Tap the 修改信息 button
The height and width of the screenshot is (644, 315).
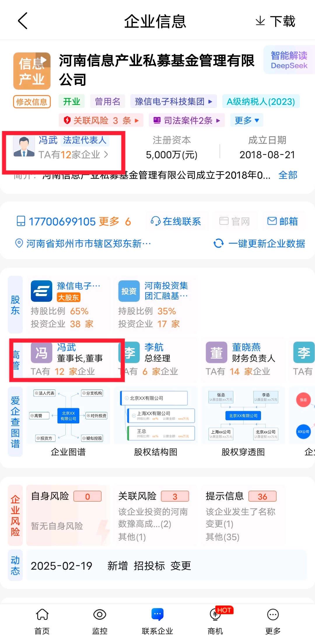[x=32, y=102]
